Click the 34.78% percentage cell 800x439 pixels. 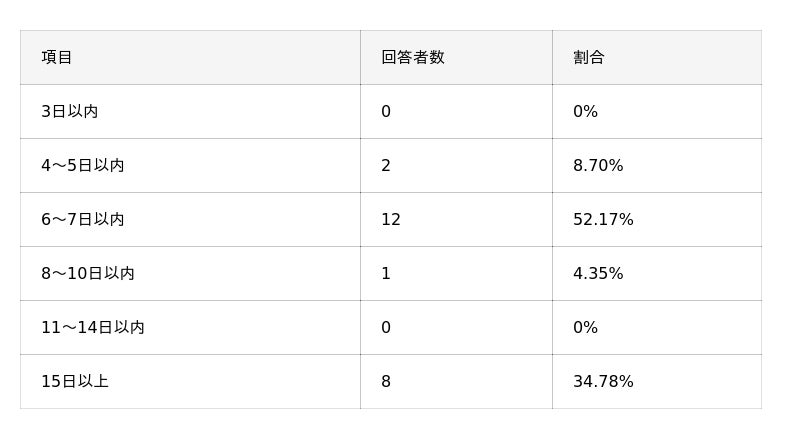coord(603,382)
